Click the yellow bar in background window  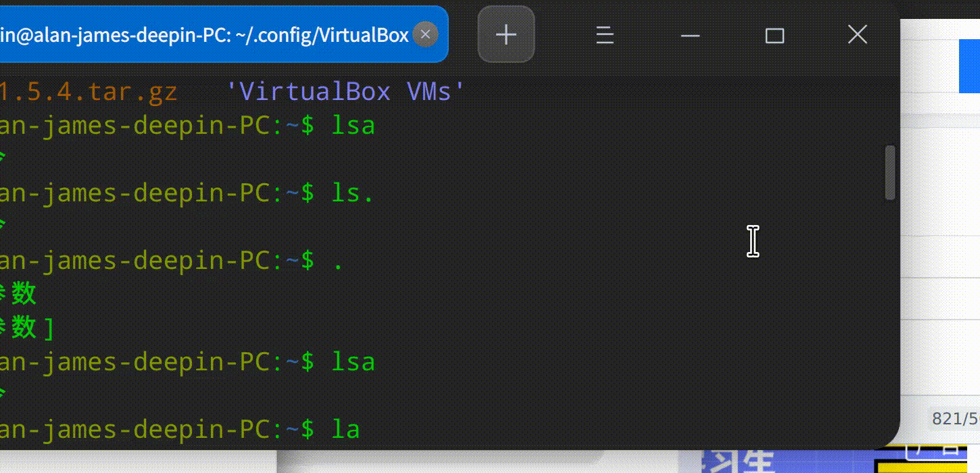926,468
